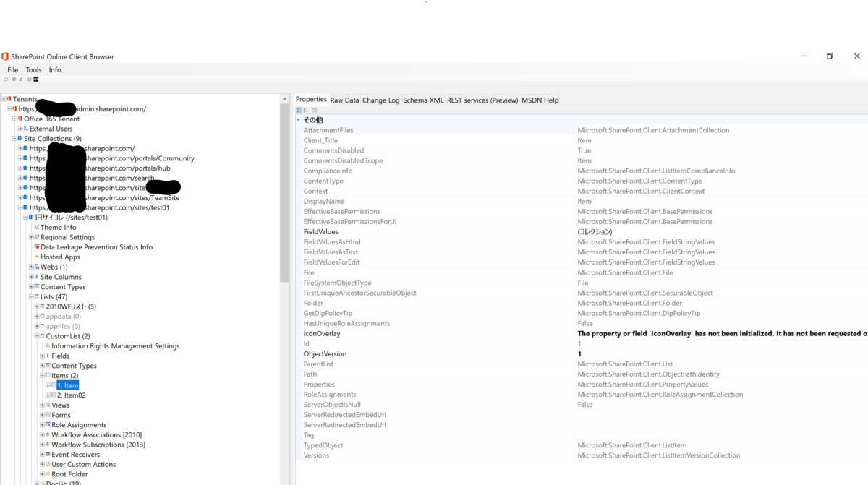The height and width of the screenshot is (485, 868).
Task: Select the FieldValues property row
Action: [582, 232]
